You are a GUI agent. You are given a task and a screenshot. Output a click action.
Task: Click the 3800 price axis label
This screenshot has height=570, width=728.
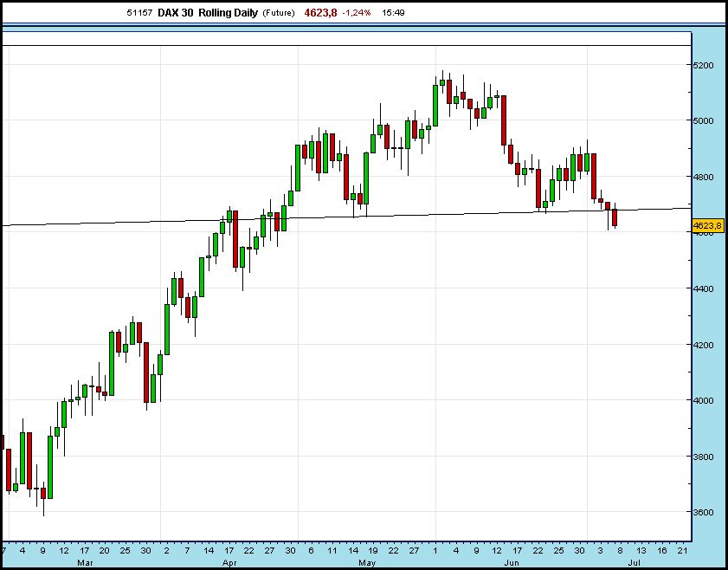pos(705,457)
